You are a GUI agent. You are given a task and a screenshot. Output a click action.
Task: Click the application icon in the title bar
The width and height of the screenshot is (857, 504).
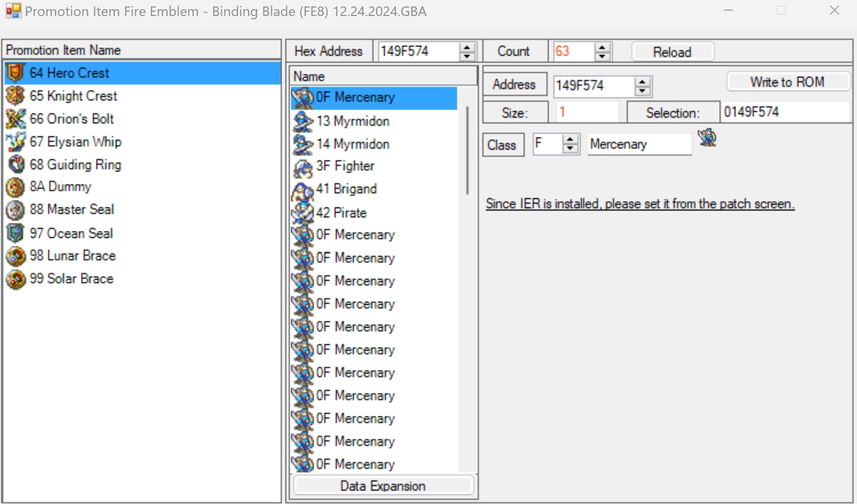13,11
